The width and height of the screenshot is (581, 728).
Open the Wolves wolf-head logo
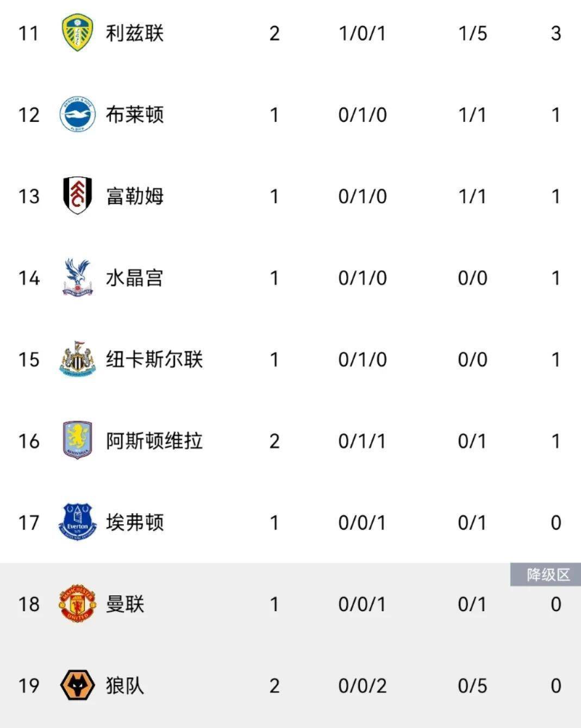coord(77,685)
